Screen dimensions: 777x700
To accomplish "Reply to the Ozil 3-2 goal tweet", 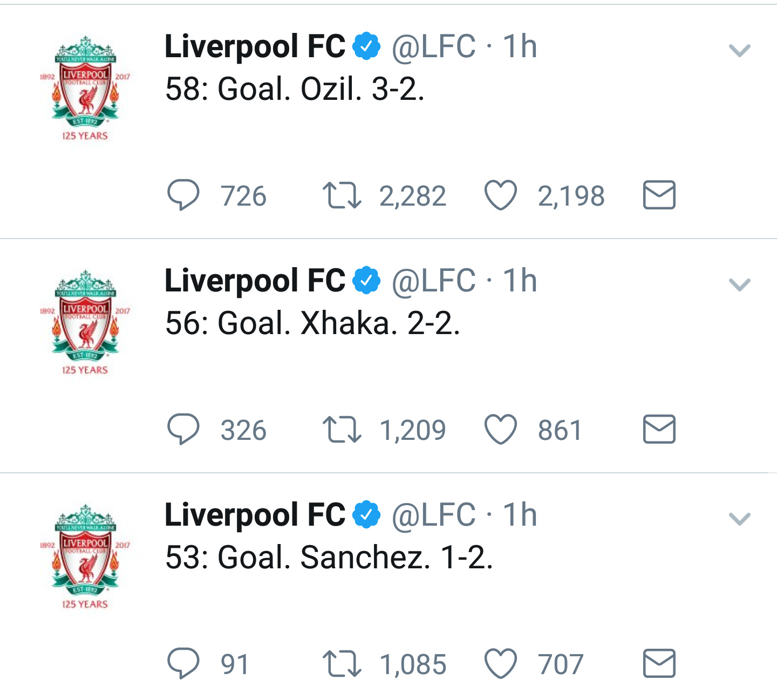I will (x=183, y=195).
